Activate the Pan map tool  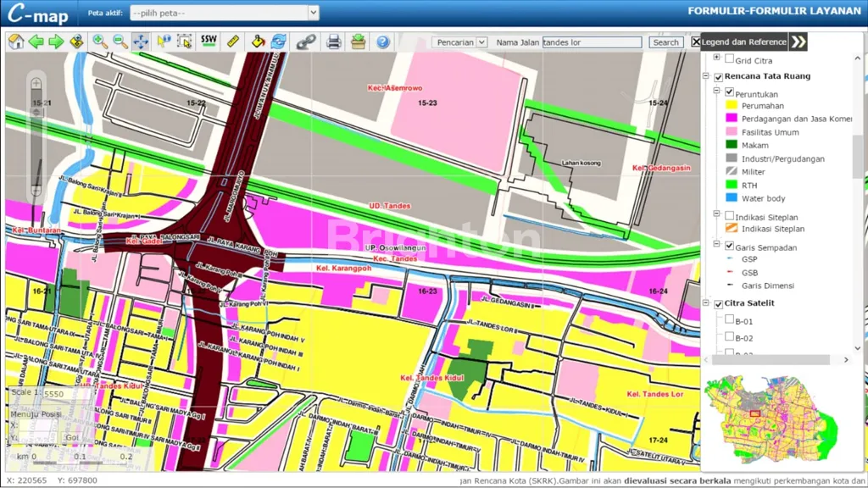[141, 42]
